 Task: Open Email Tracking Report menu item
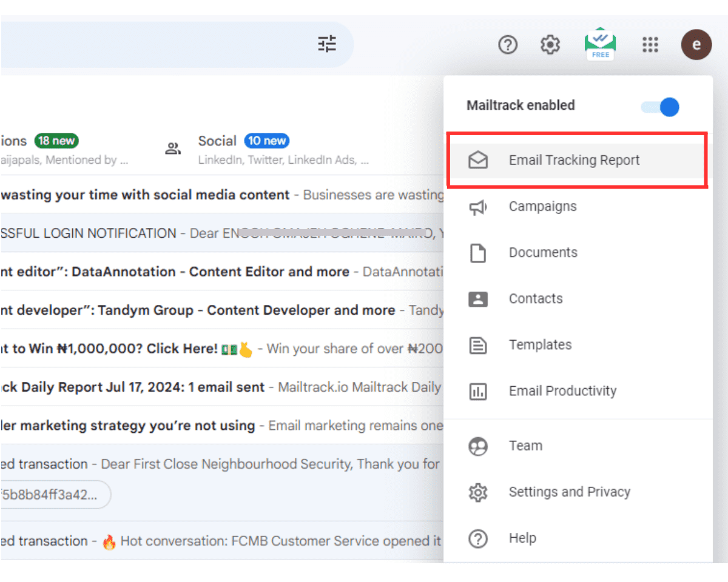[578, 160]
